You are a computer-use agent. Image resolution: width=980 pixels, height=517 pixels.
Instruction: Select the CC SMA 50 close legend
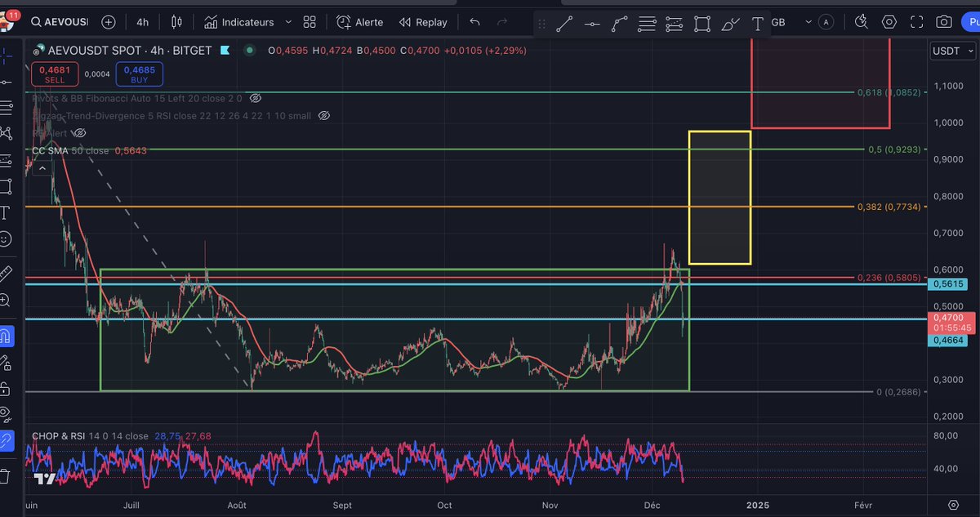[90, 150]
